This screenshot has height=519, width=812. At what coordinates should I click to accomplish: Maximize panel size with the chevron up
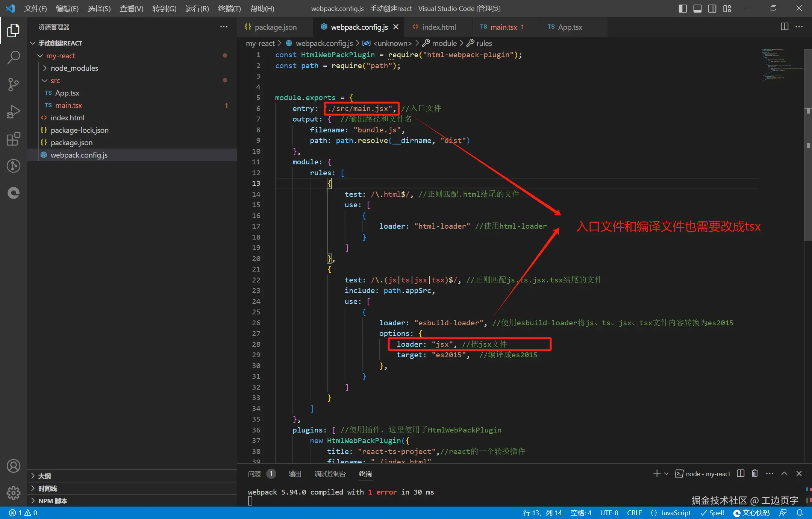tap(784, 473)
